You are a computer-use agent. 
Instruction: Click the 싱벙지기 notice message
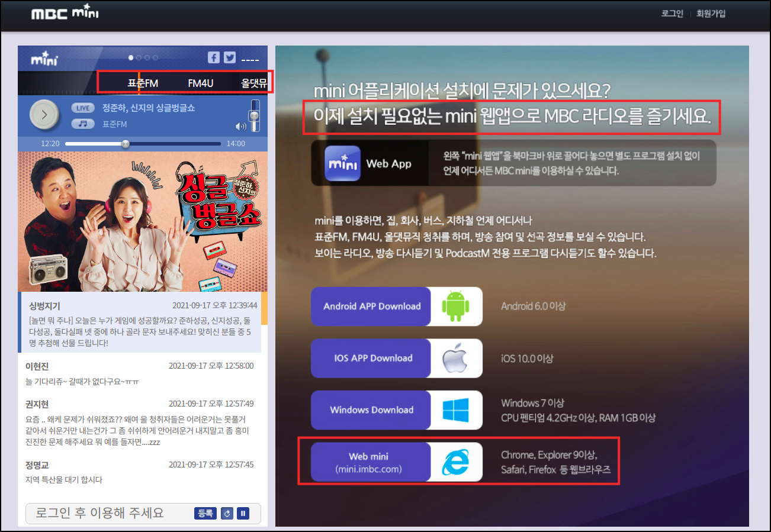[140, 323]
